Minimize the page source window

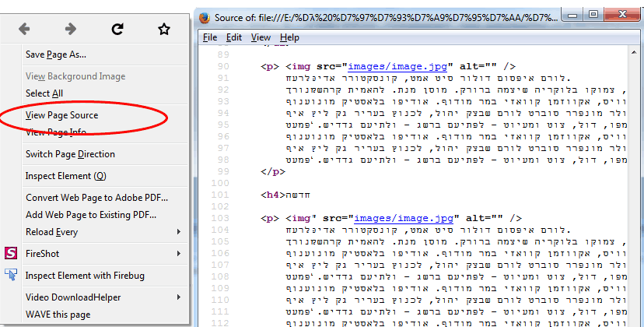coord(572,16)
